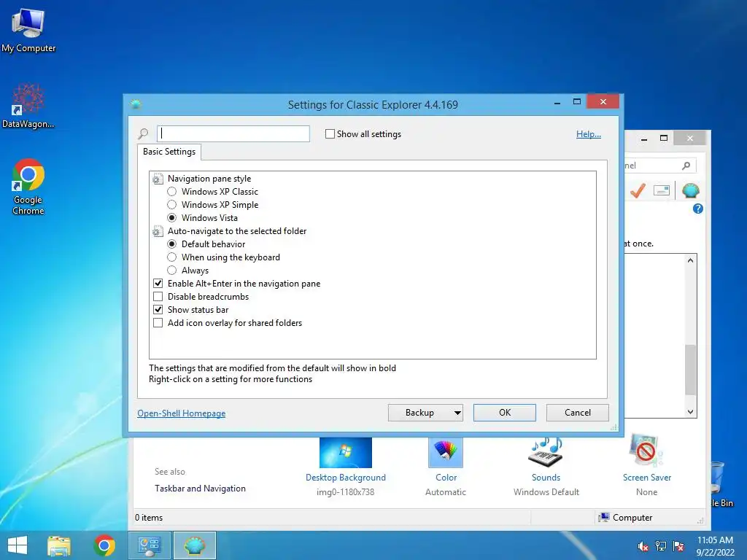This screenshot has width=747, height=560.
Task: Click the background window scroll up arrow
Action: (690, 260)
